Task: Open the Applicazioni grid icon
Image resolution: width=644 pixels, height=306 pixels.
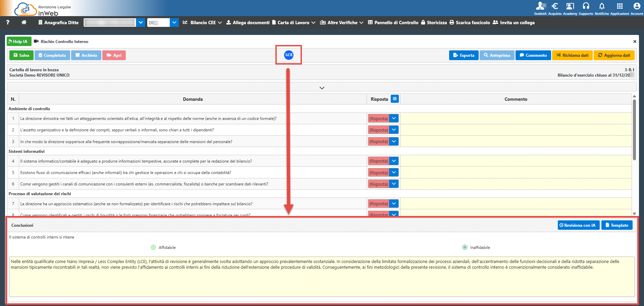Action: click(620, 6)
